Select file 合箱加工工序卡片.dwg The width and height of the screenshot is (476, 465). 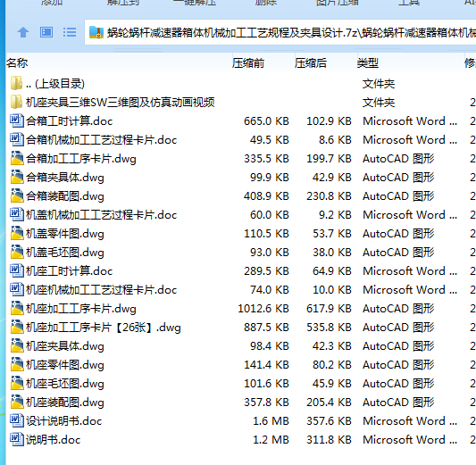[81, 159]
